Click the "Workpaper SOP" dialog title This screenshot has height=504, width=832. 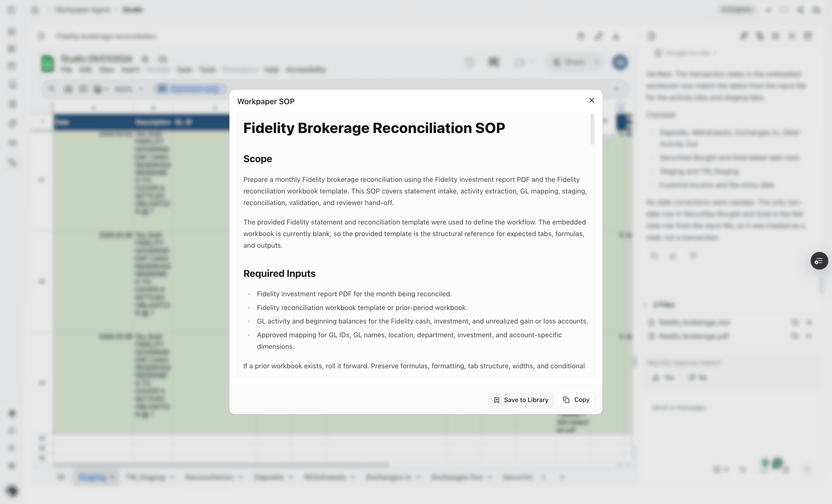coord(266,101)
